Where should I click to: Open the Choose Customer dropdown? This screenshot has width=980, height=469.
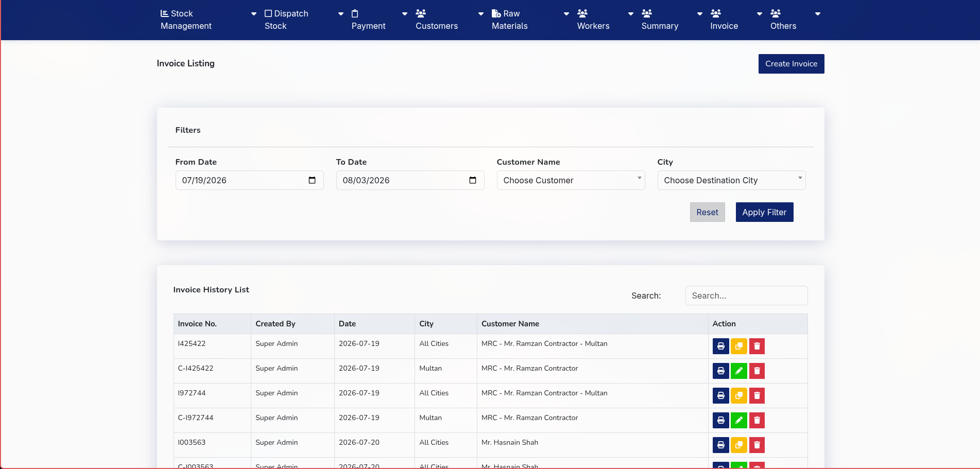571,180
